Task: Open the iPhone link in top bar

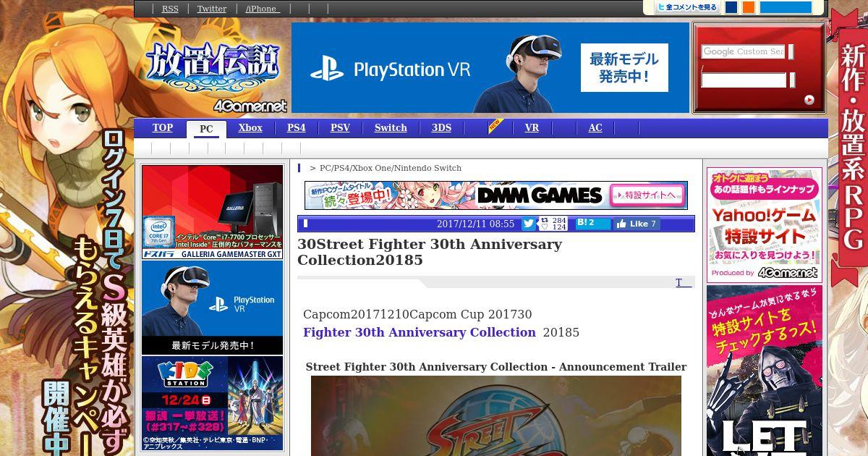Action: [x=262, y=9]
